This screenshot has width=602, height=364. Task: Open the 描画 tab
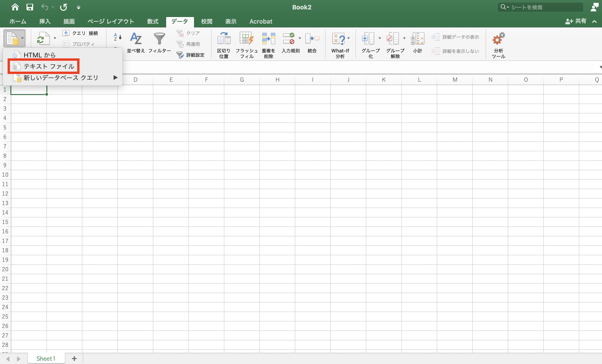click(69, 22)
